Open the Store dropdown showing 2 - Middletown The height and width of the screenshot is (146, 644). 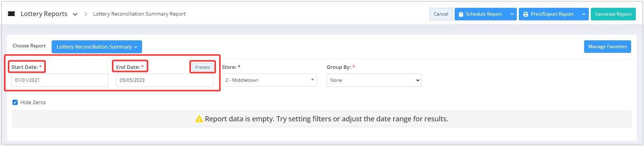click(269, 80)
